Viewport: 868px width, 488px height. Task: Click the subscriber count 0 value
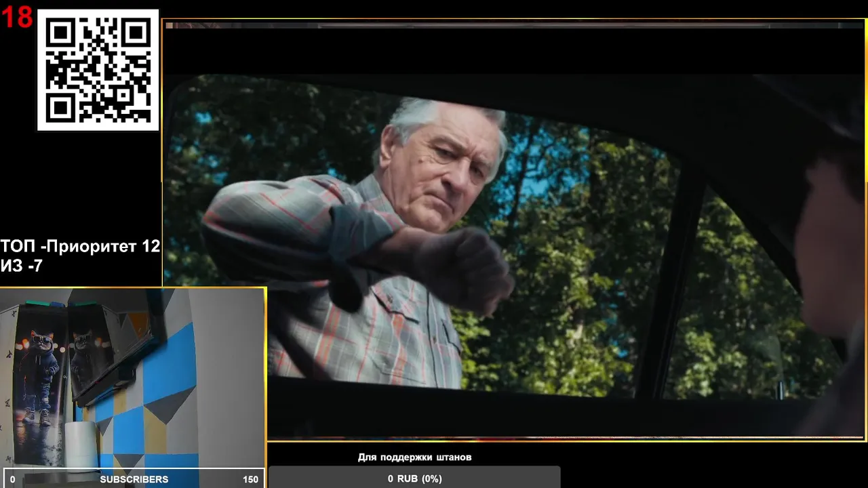12,479
